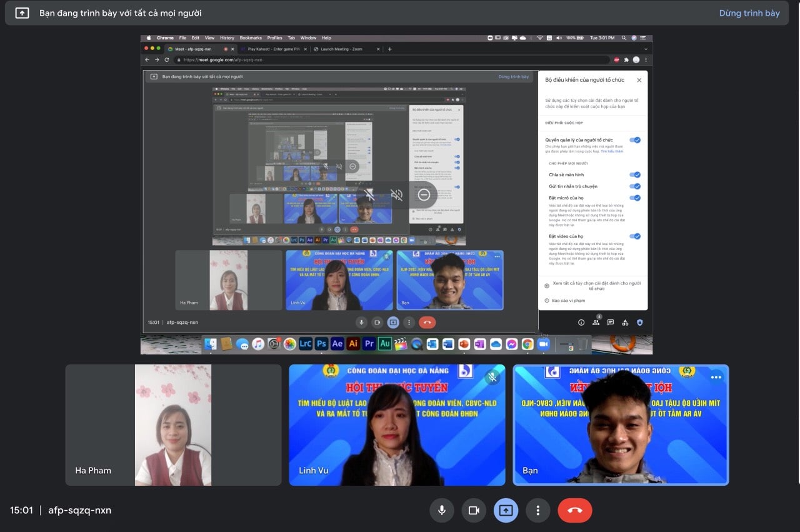Launch After Effects from the Dock
800x532 pixels.
coord(337,344)
